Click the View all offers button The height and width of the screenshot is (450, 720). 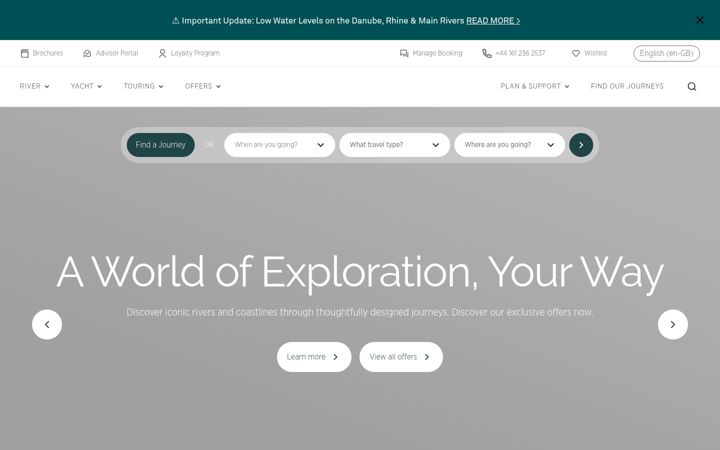401,357
